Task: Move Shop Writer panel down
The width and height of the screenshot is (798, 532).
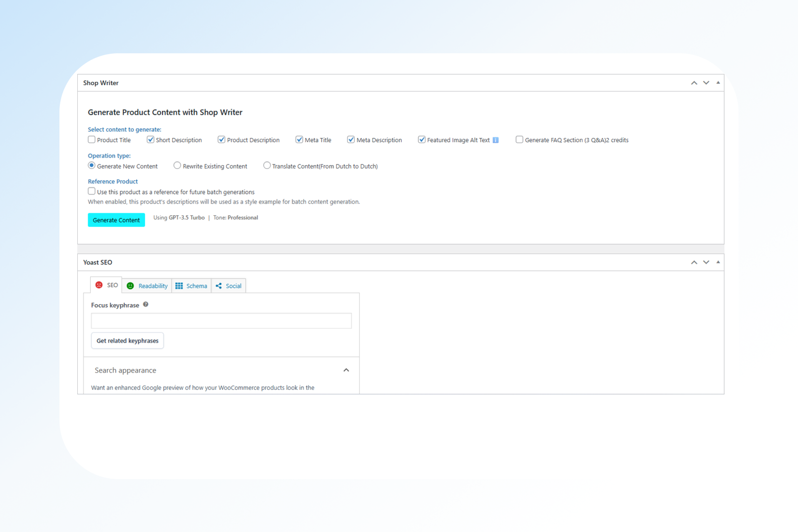Action: pyautogui.click(x=706, y=83)
